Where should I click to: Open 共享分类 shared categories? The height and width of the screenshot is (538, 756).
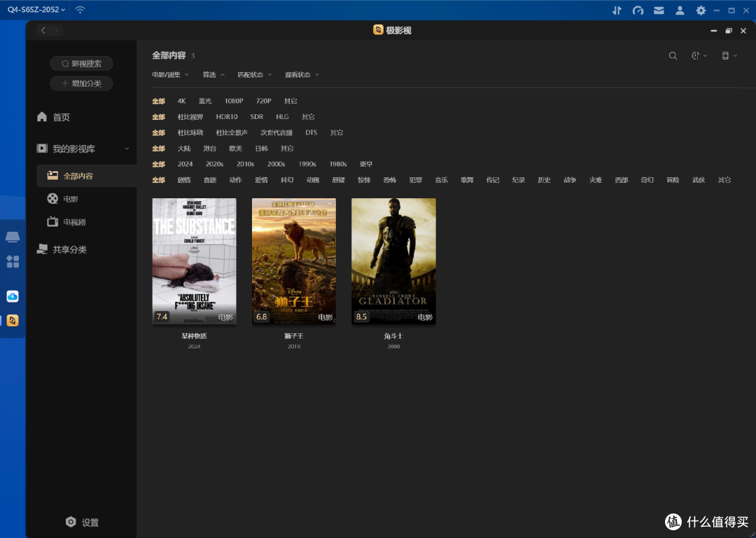[x=62, y=249]
